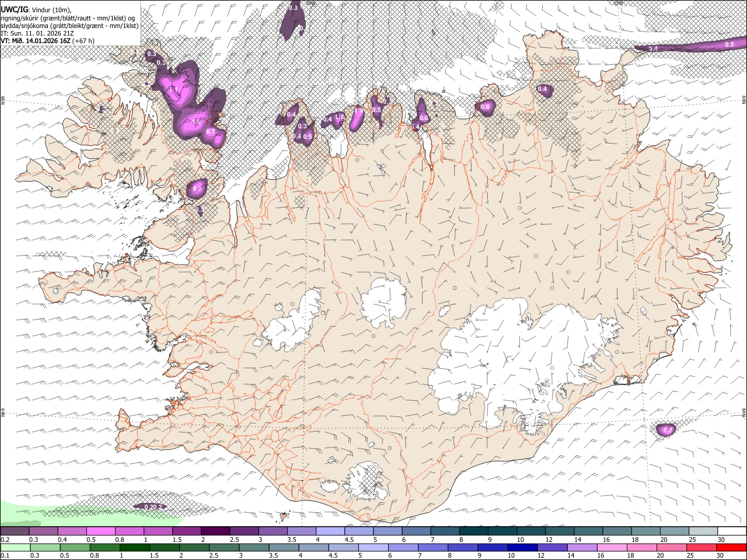Screen dimensions: 747x560
Task: Pick the bright red 30 swatch in lower scale
Action: tap(731, 547)
